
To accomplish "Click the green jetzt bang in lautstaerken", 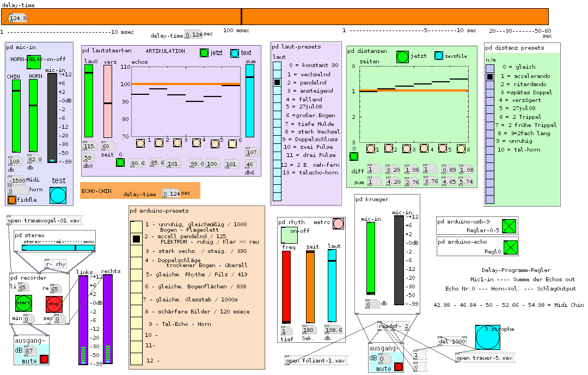I will click(204, 53).
